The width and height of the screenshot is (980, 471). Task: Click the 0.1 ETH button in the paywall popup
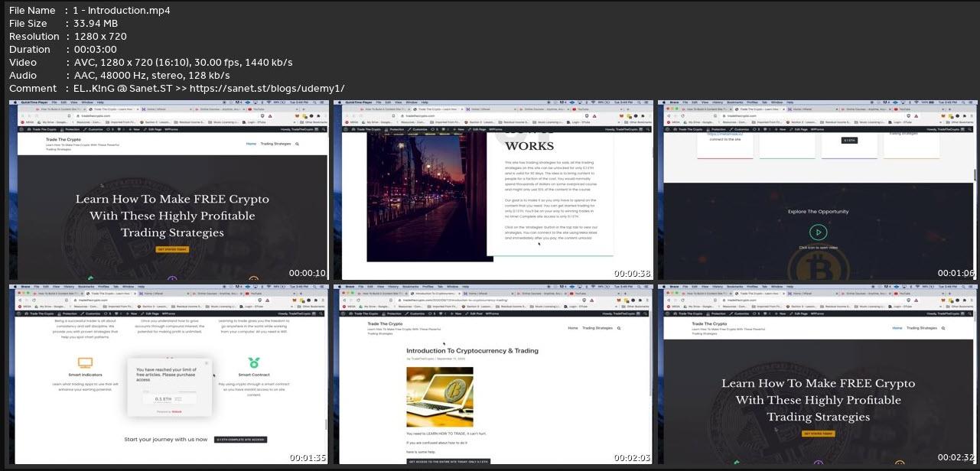click(x=163, y=398)
